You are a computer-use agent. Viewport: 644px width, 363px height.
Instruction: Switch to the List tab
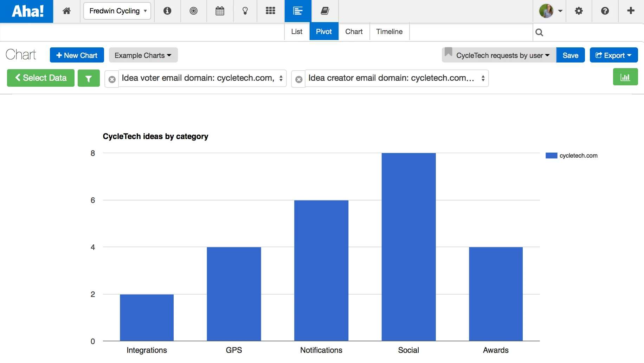coord(297,32)
